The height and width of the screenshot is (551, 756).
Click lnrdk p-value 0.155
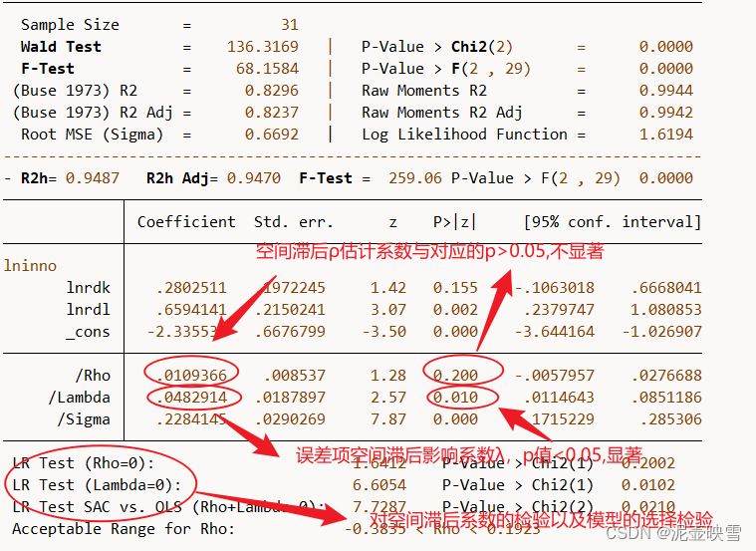click(x=455, y=288)
